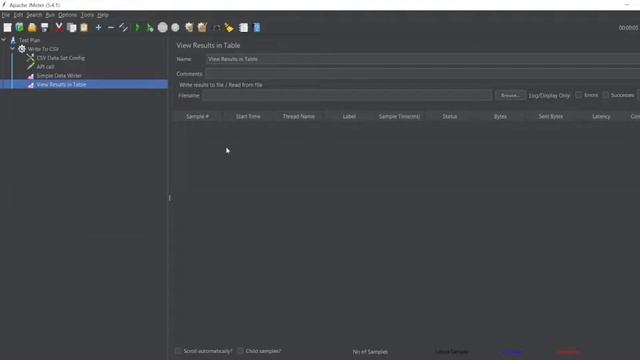
Task: Click the Log/Display Only label
Action: (x=549, y=96)
